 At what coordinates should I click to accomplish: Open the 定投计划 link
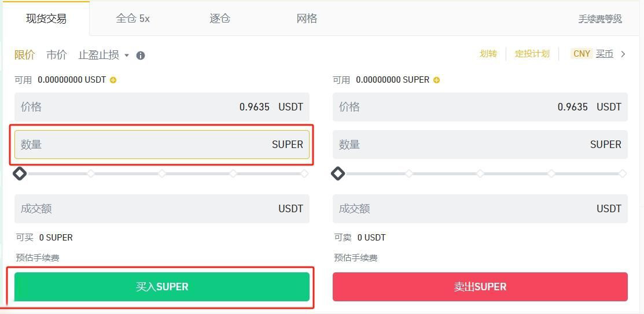(x=532, y=54)
